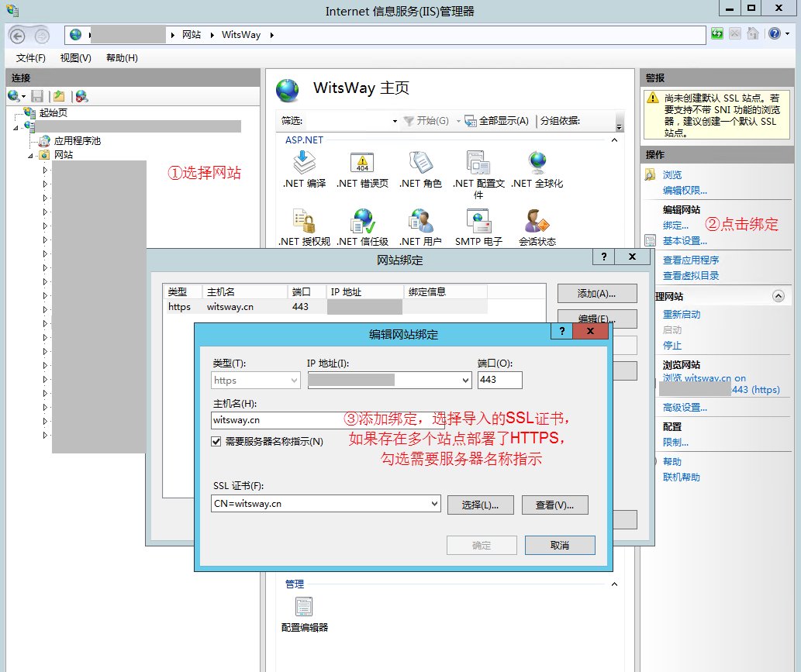This screenshot has width=801, height=672.
Task: Open the 视图(V) menu
Action: 76,57
